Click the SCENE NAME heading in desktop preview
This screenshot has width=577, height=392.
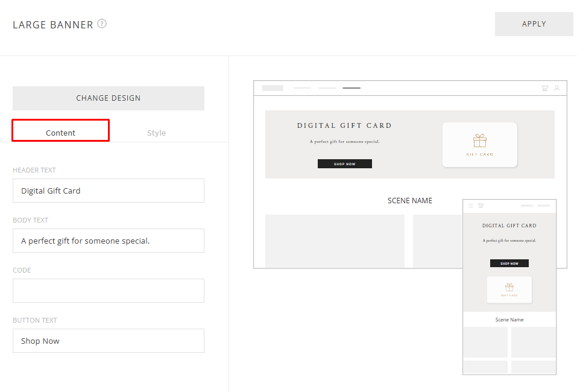[x=410, y=201]
